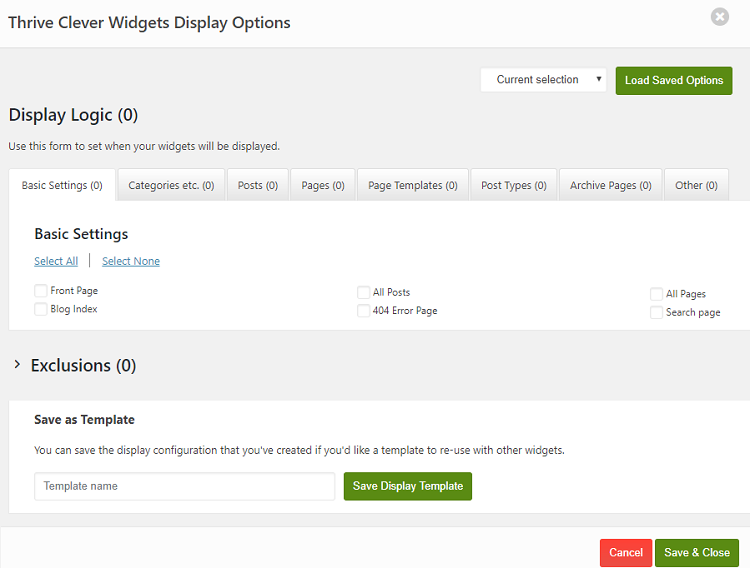This screenshot has width=750, height=568.
Task: Enable the 404 Error Page checkbox
Action: [x=364, y=311]
